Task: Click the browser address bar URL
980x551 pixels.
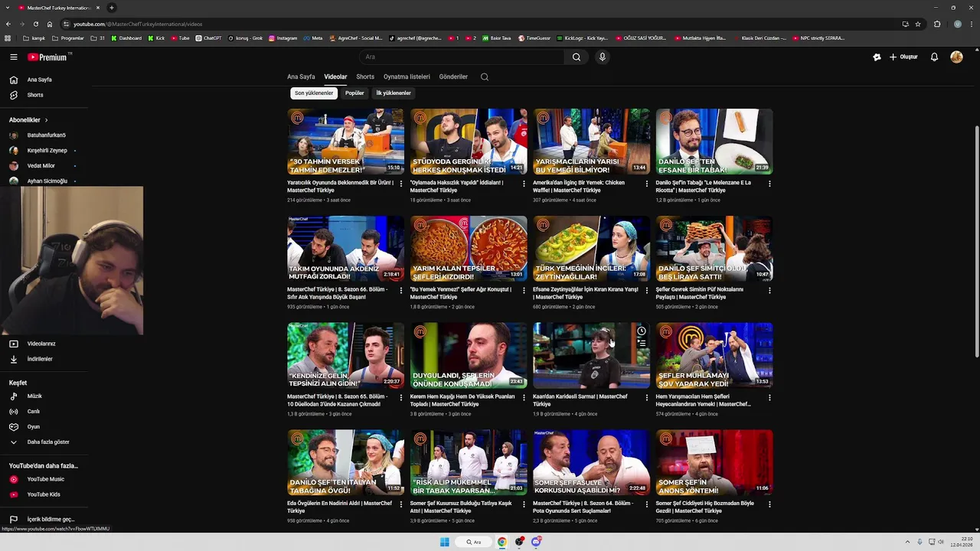Action: 138,24
